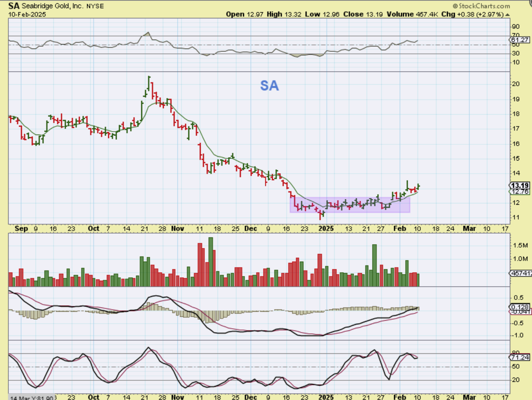Image resolution: width=532 pixels, height=400 pixels.
Task: Select the Open 12.97 value
Action: [x=245, y=14]
